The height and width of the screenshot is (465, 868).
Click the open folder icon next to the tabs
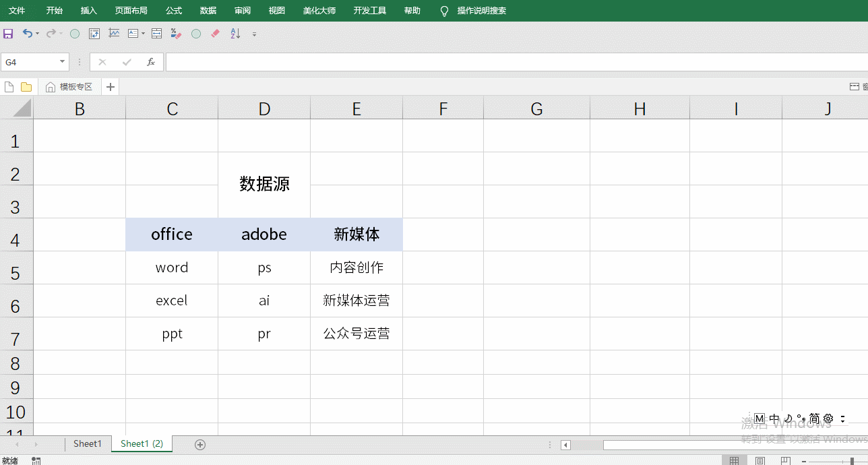point(26,86)
